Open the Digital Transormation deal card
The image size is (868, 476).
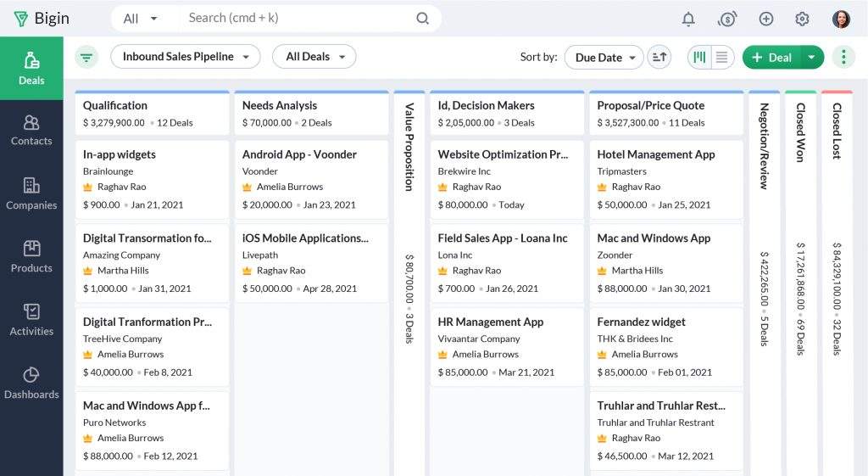[153, 263]
